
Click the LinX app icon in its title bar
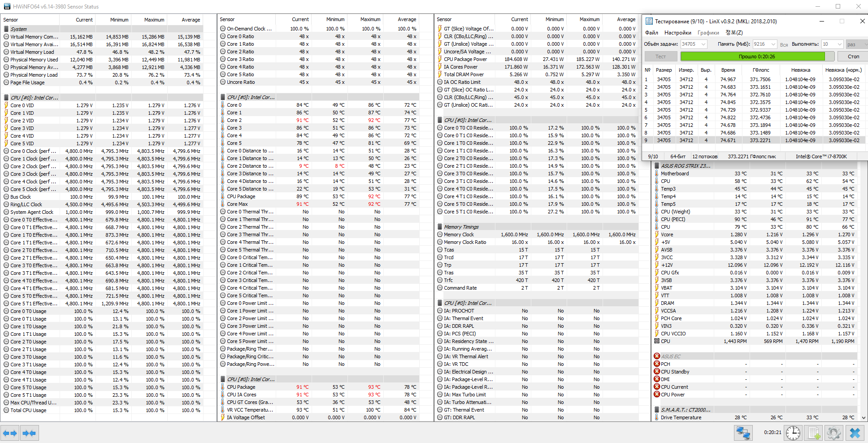coord(649,21)
